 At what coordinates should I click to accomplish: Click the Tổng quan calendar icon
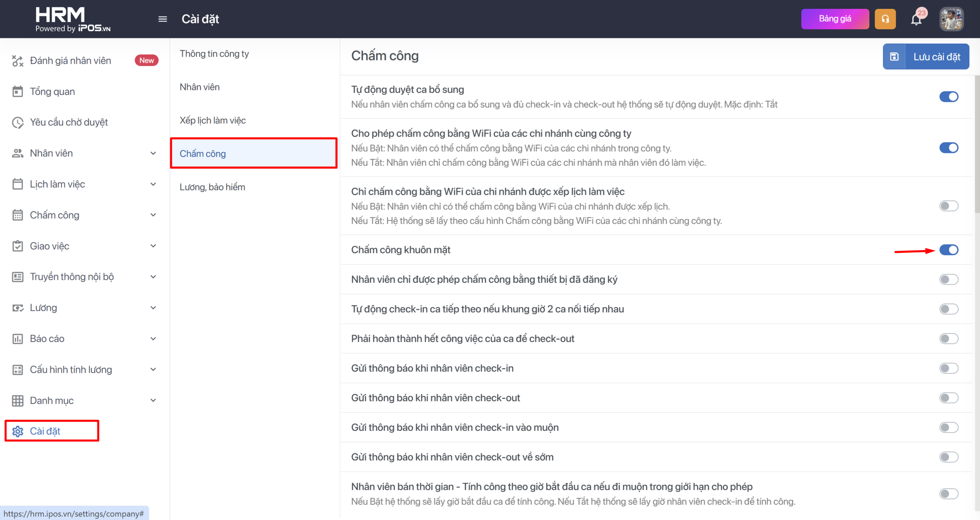18,91
